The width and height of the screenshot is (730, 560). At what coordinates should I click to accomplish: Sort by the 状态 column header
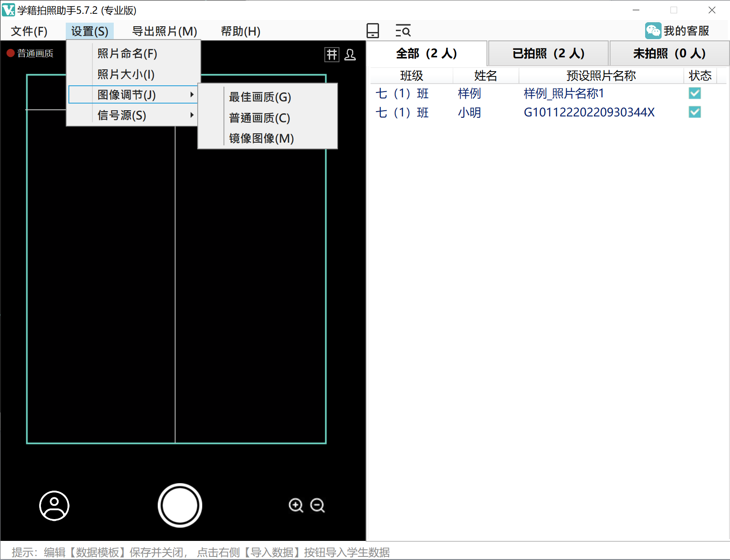click(x=700, y=76)
